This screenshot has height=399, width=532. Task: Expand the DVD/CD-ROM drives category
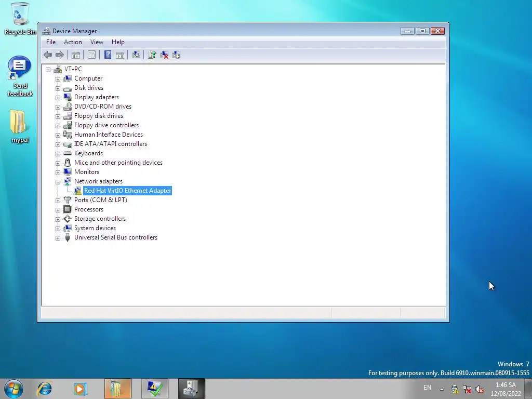click(58, 107)
